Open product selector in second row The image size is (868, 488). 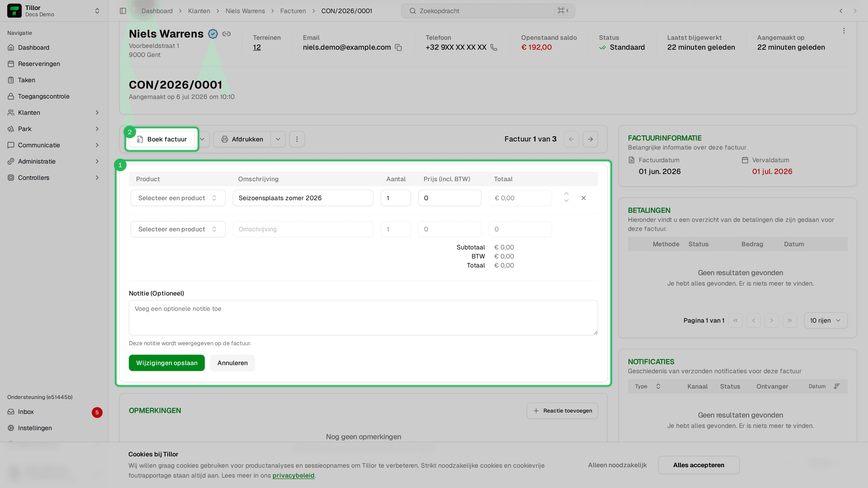[x=178, y=229]
